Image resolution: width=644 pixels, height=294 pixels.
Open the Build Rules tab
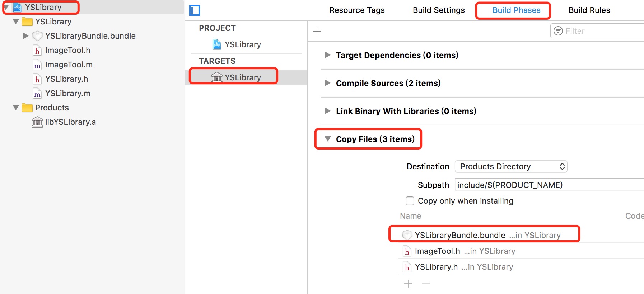(589, 10)
